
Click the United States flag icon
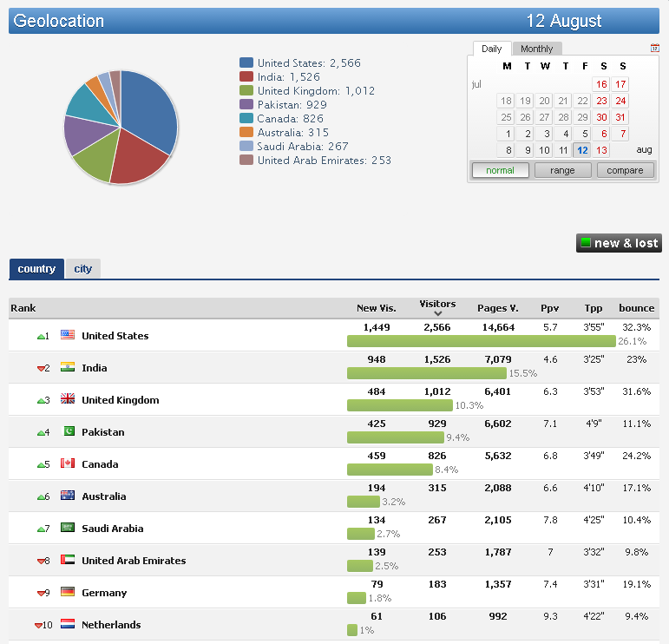click(68, 335)
